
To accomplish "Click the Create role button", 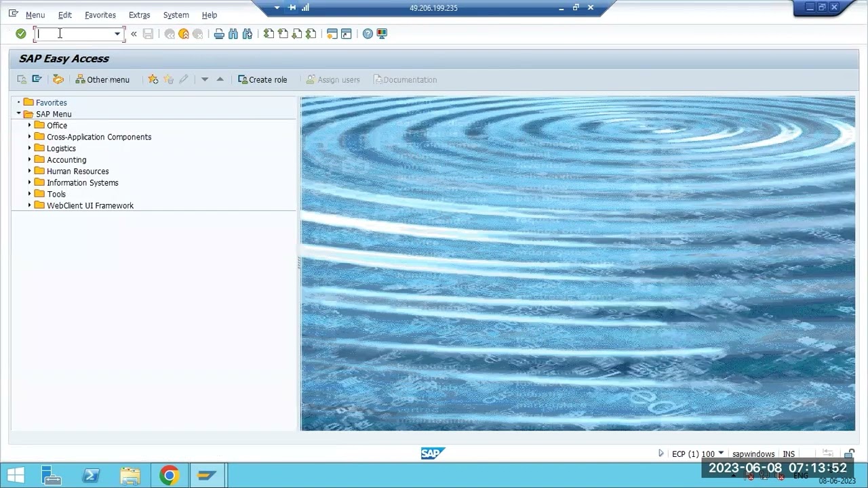I will (262, 79).
